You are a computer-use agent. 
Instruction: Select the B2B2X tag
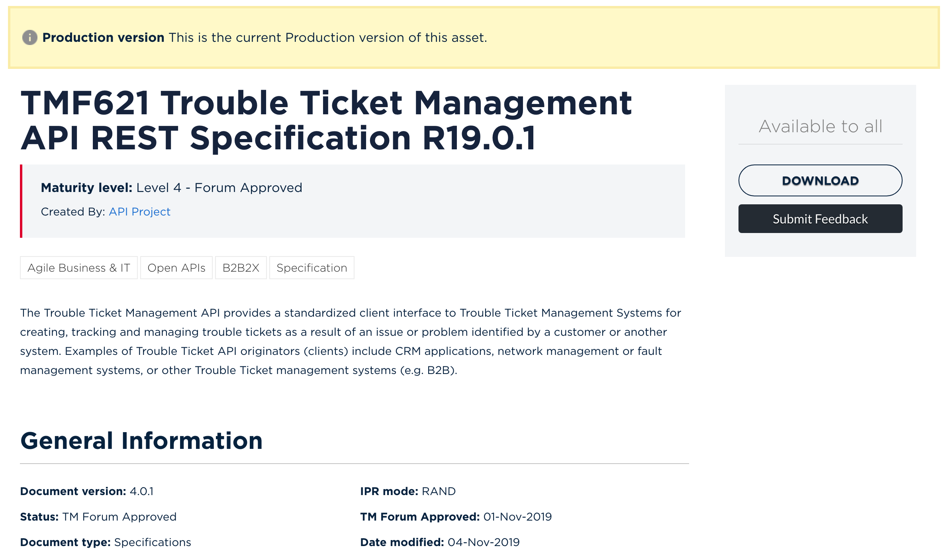point(241,268)
